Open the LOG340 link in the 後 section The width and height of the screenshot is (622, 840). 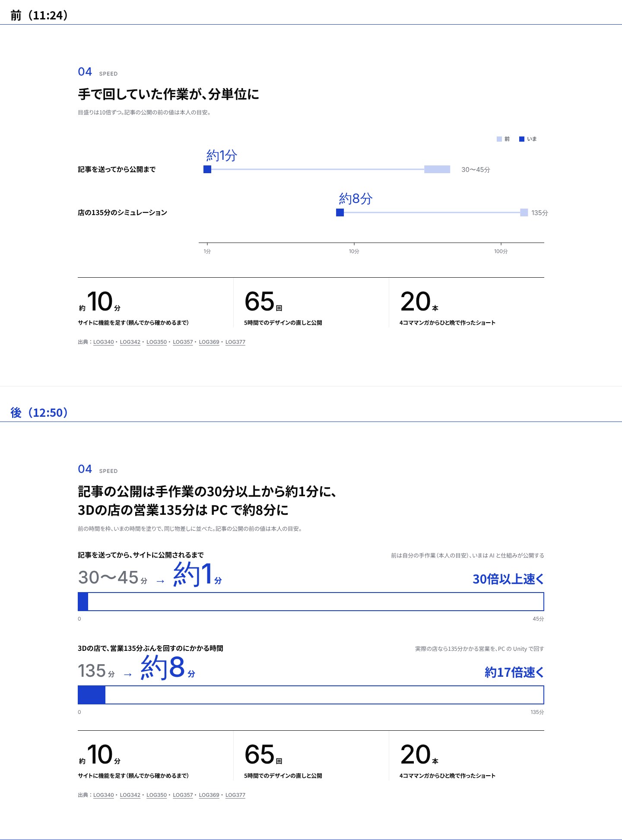104,795
